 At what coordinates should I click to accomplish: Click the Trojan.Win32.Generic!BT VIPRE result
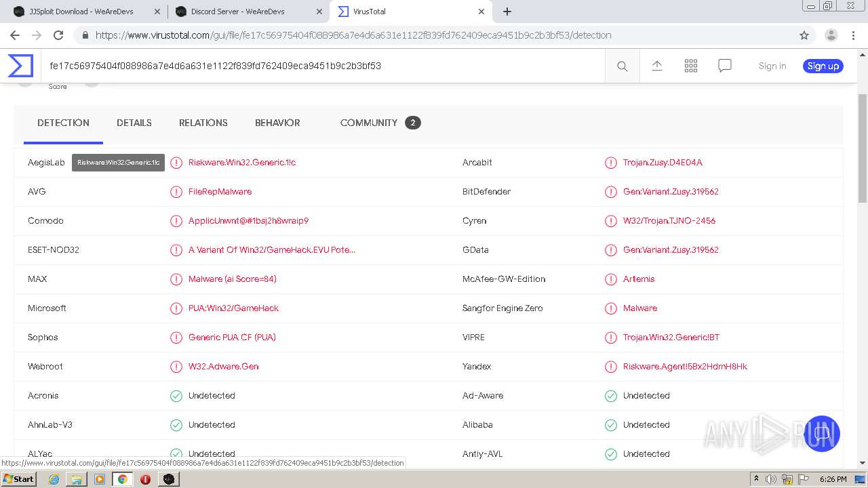671,338
